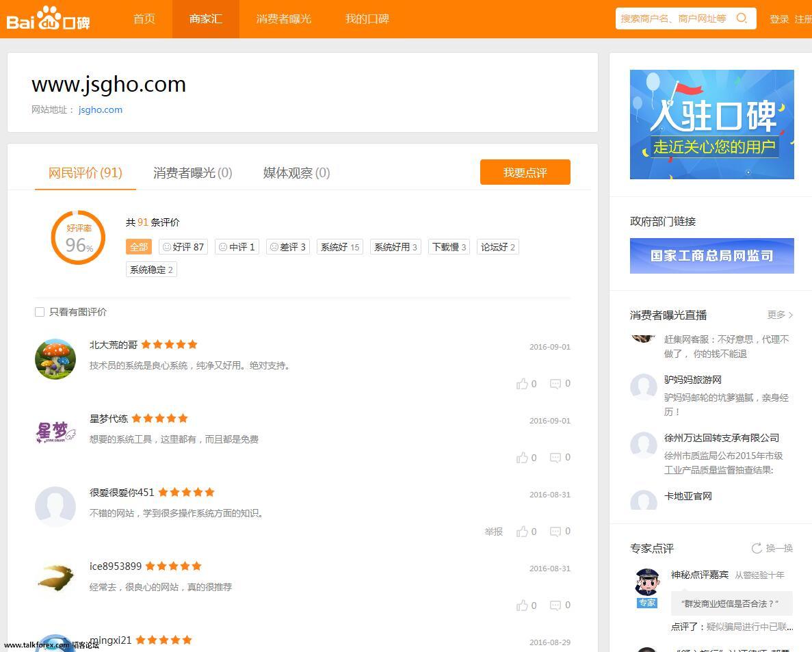Click ice8953899 avatar image

[x=55, y=579]
